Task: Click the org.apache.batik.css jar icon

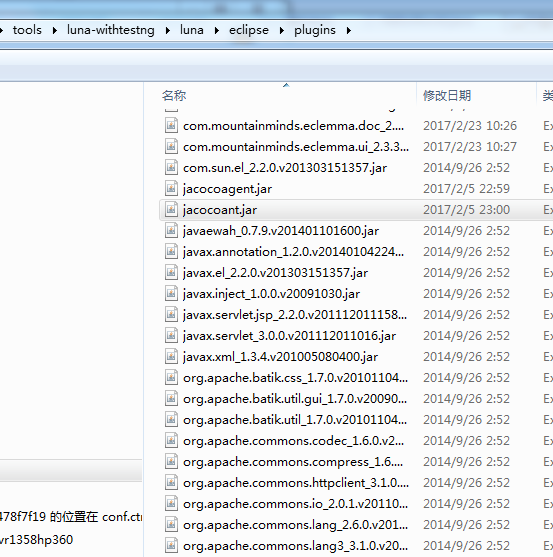Action: [171, 377]
